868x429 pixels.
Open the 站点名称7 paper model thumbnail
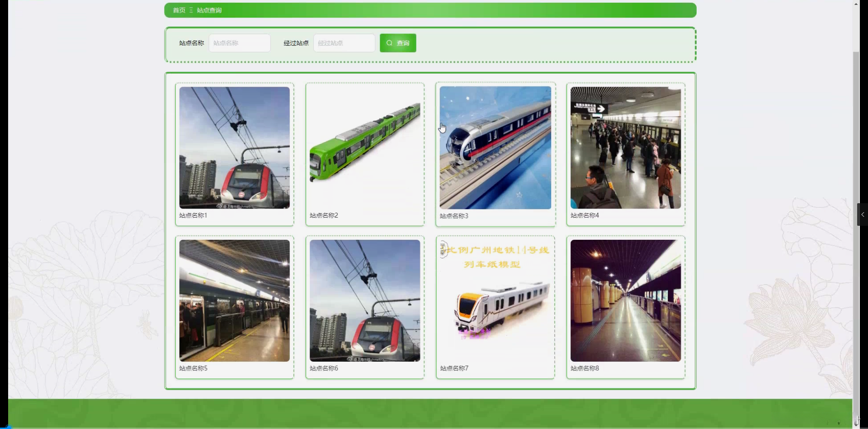tap(495, 301)
